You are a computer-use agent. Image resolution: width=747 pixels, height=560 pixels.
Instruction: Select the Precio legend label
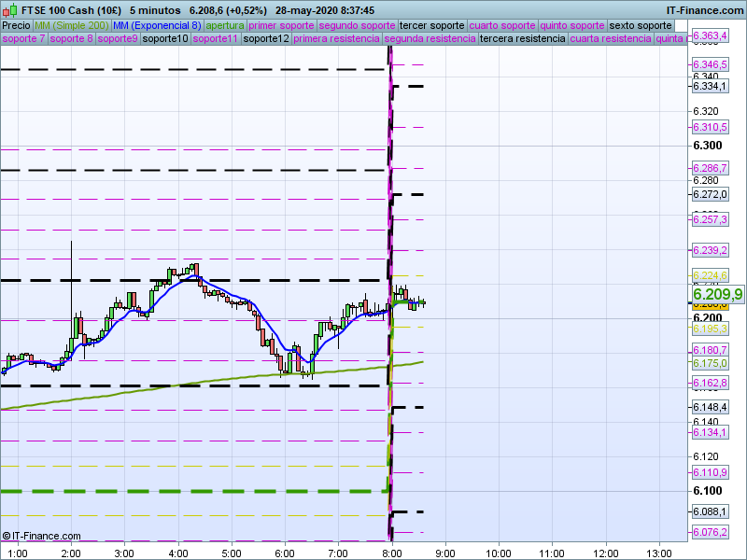16,25
